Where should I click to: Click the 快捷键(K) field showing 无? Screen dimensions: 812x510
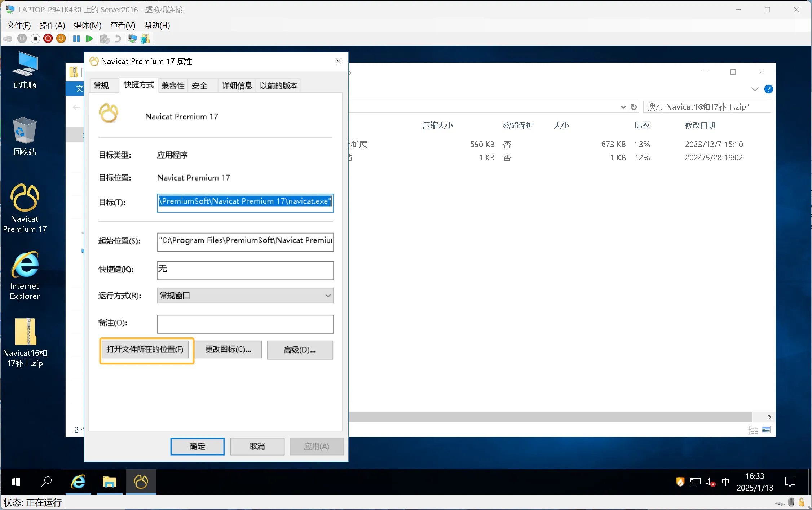coord(245,270)
